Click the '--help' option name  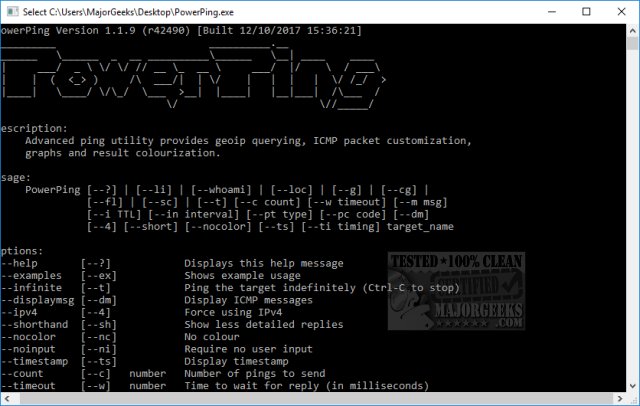[x=19, y=263]
